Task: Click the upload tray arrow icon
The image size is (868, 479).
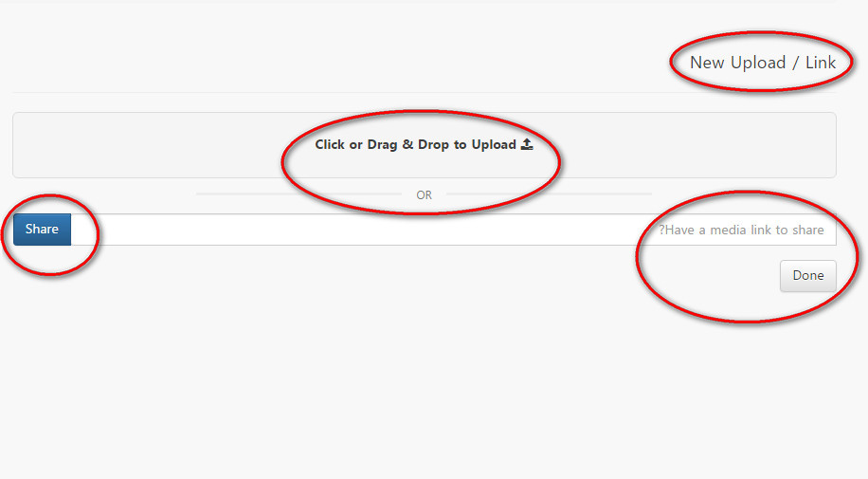Action: [x=527, y=144]
